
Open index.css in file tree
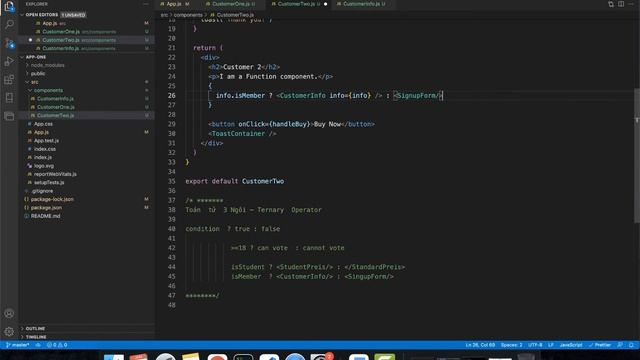44,149
